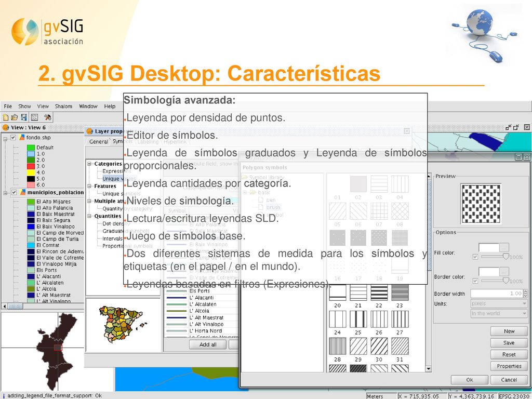
Task: Pick polygon fill pattern 23
Action: pyautogui.click(x=400, y=292)
